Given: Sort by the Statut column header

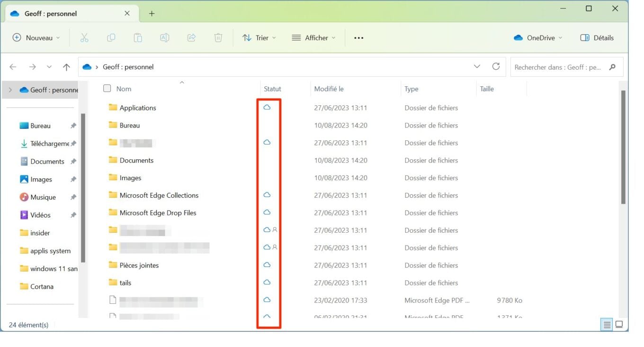Looking at the screenshot, I should tap(272, 89).
